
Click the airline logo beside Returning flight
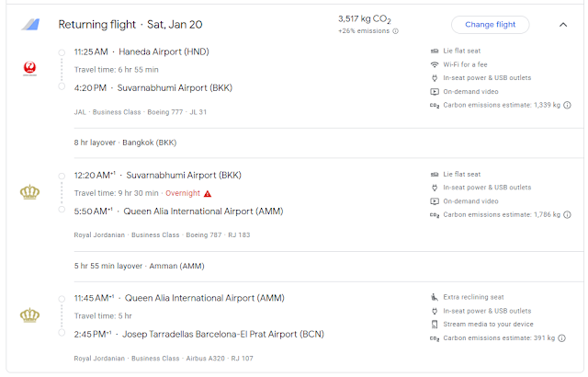point(30,25)
